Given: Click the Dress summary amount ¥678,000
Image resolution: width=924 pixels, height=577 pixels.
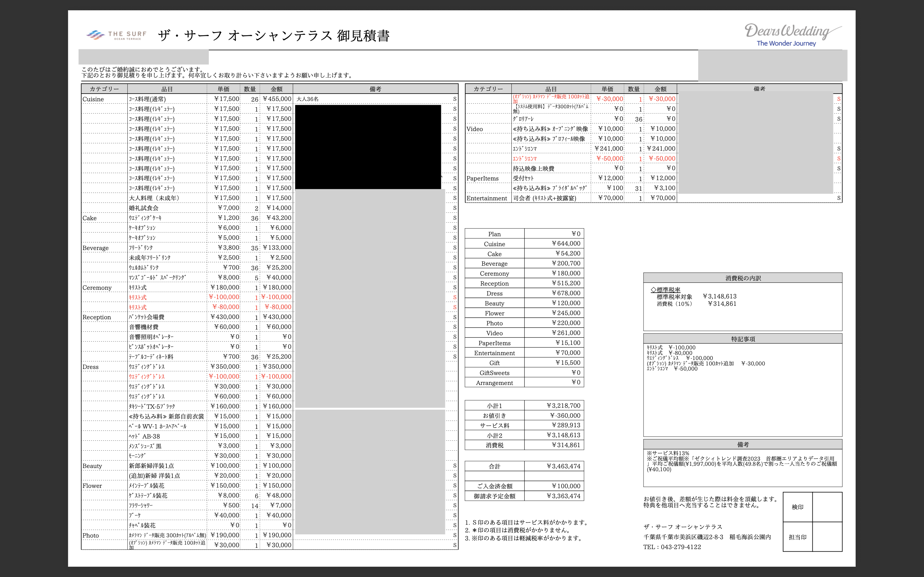Looking at the screenshot, I should coord(566,293).
